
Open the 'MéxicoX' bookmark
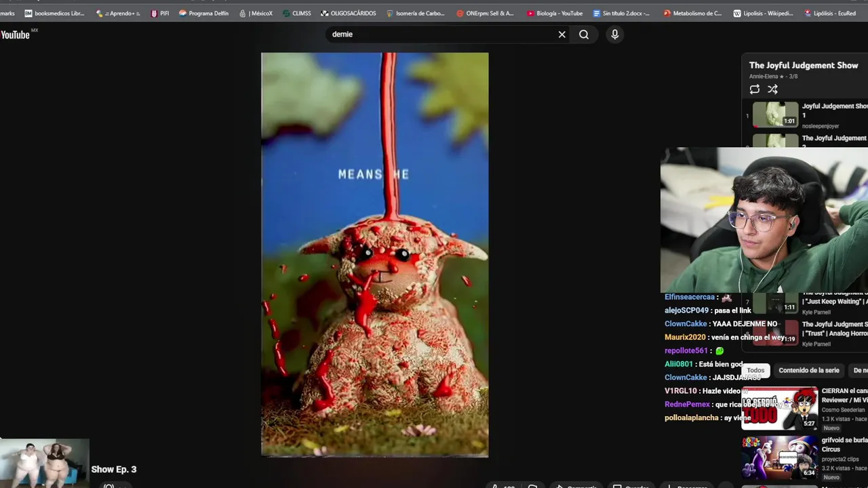point(256,13)
